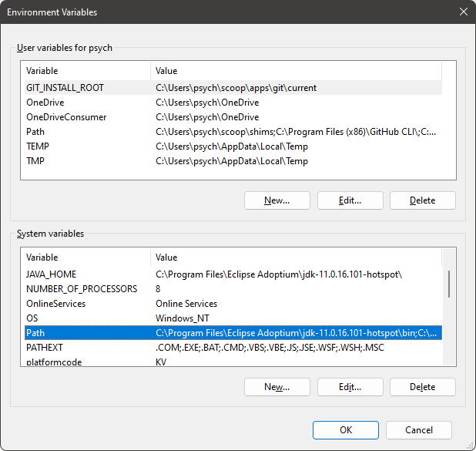Click TEMP's AppData\Local\Temp value

click(x=232, y=146)
